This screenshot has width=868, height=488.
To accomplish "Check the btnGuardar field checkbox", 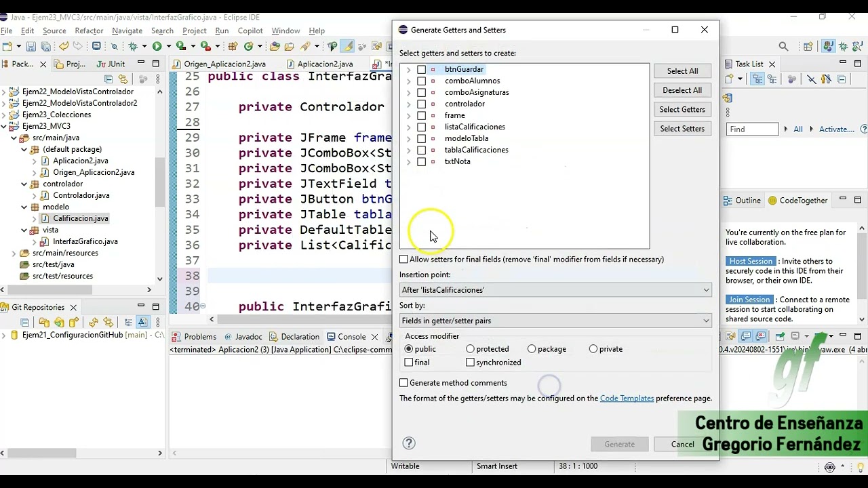I will point(421,69).
